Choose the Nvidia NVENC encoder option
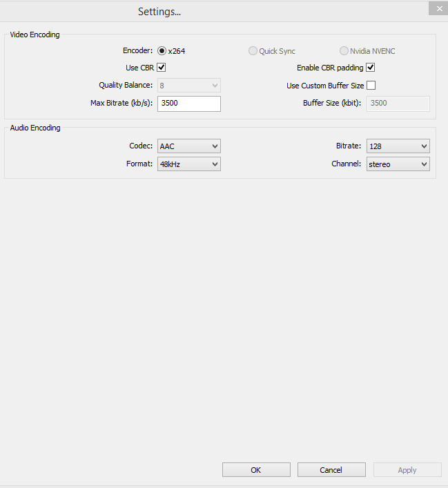 click(344, 50)
